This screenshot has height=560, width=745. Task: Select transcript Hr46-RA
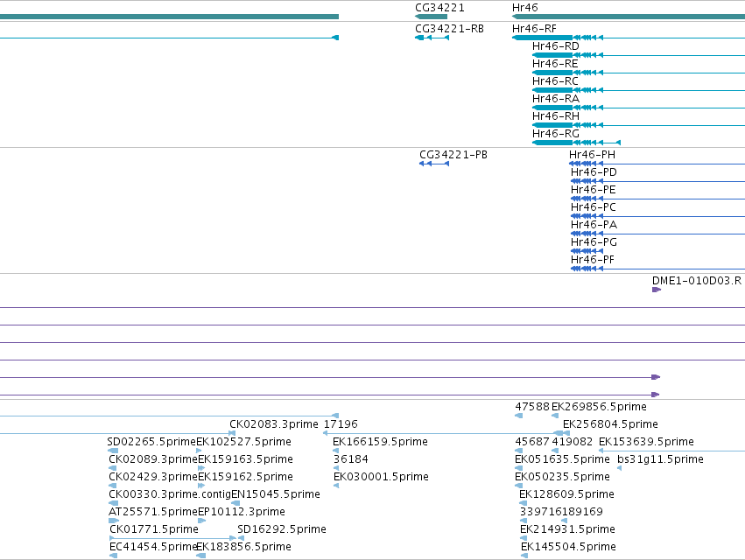pyautogui.click(x=555, y=99)
